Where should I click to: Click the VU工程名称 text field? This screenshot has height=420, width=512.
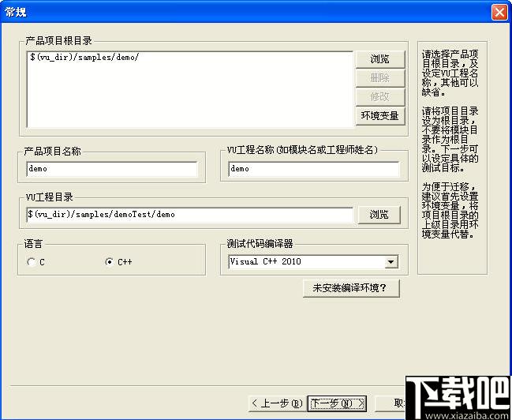pyautogui.click(x=313, y=168)
